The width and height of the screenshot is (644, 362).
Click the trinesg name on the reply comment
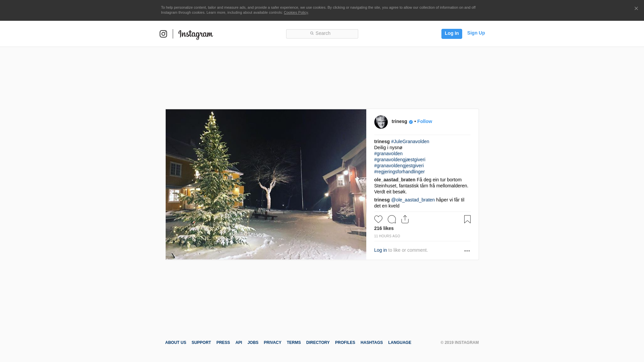(382, 200)
